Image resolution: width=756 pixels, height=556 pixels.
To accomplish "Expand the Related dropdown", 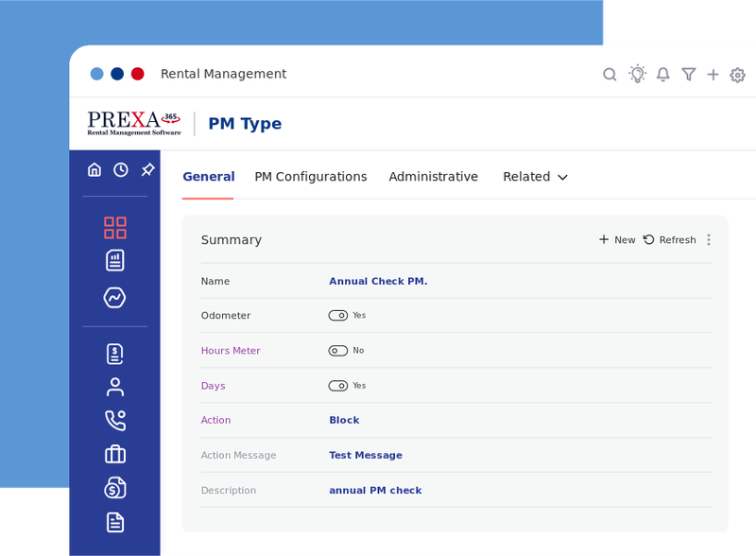I will coord(535,177).
